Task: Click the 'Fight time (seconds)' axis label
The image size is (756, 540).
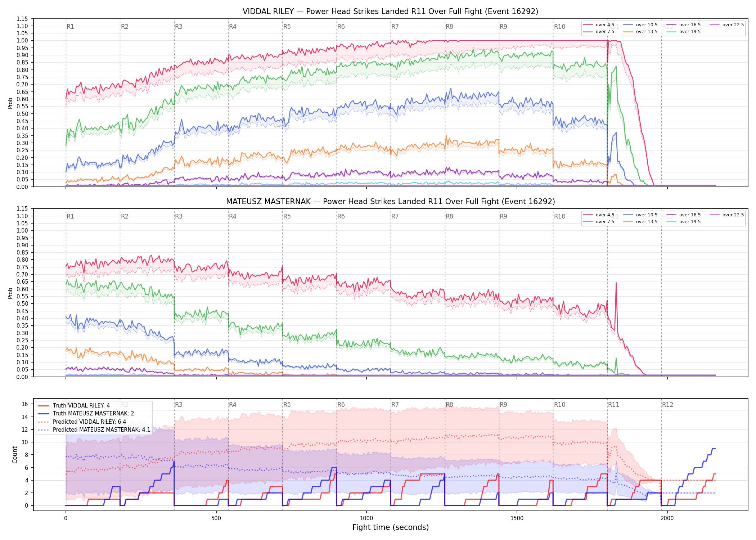Action: pyautogui.click(x=391, y=527)
